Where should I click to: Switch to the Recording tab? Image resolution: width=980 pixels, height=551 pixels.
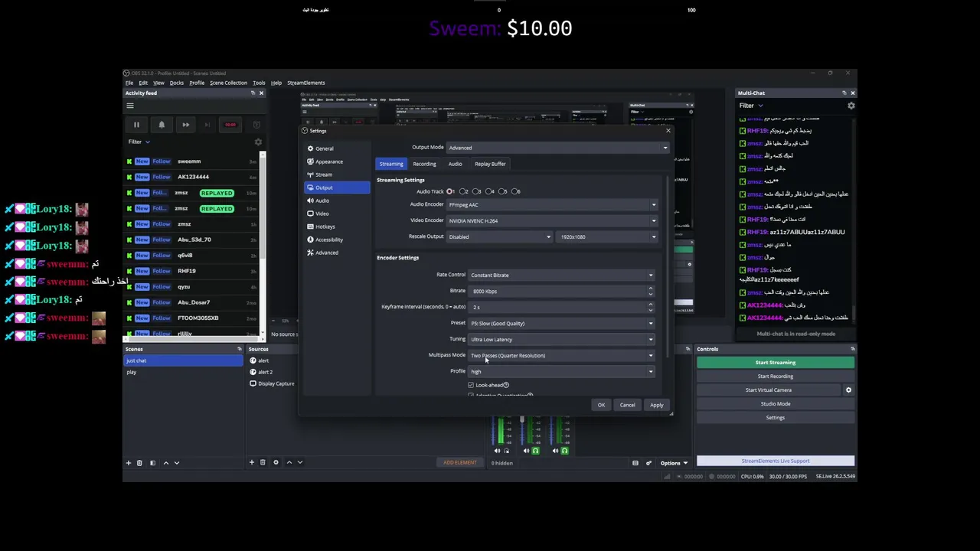pos(424,164)
